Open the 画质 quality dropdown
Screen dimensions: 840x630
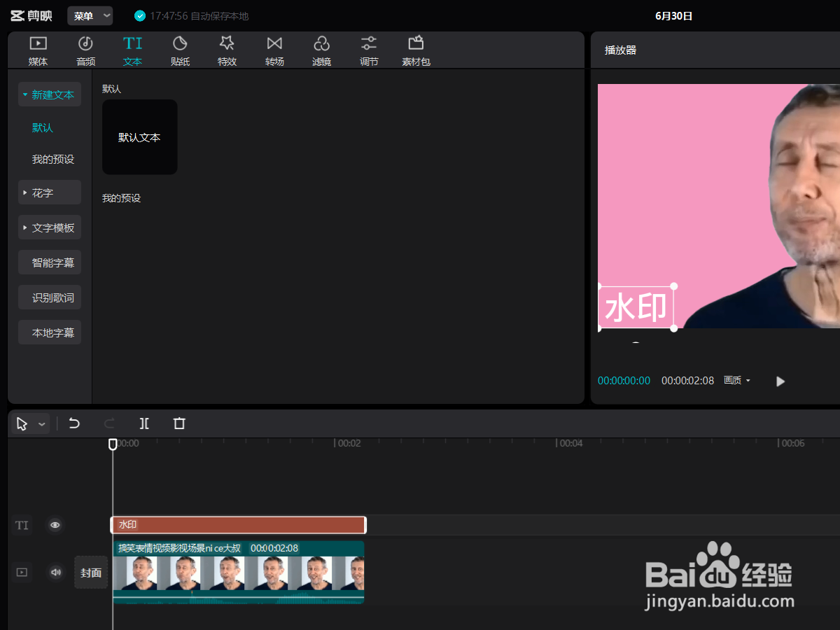[737, 380]
